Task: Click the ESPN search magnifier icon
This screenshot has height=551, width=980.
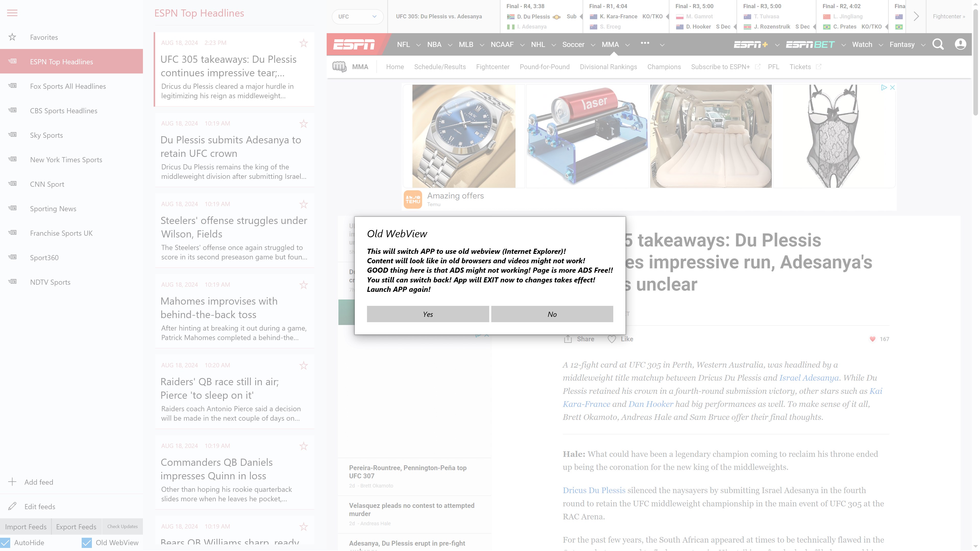Action: 938,44
